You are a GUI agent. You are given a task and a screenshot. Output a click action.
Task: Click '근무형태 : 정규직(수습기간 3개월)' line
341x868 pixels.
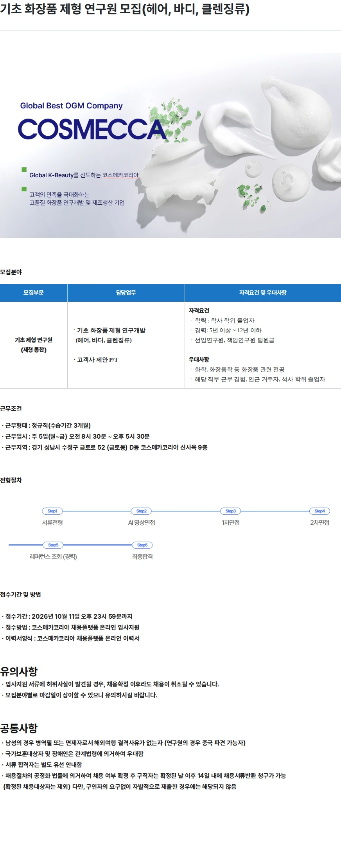click(47, 425)
